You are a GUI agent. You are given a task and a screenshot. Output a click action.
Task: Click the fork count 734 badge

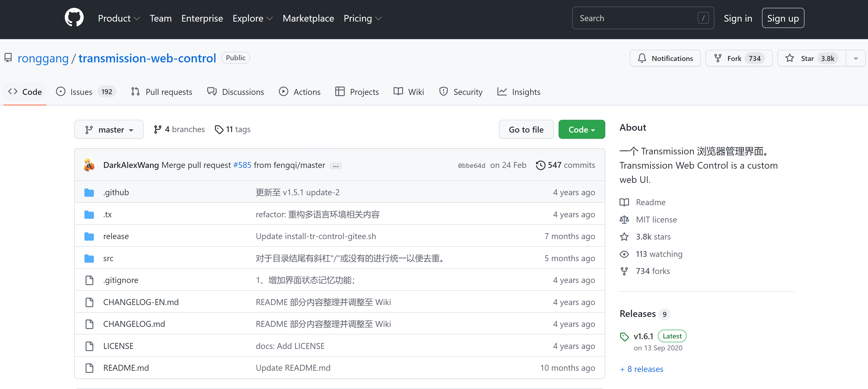pos(754,58)
